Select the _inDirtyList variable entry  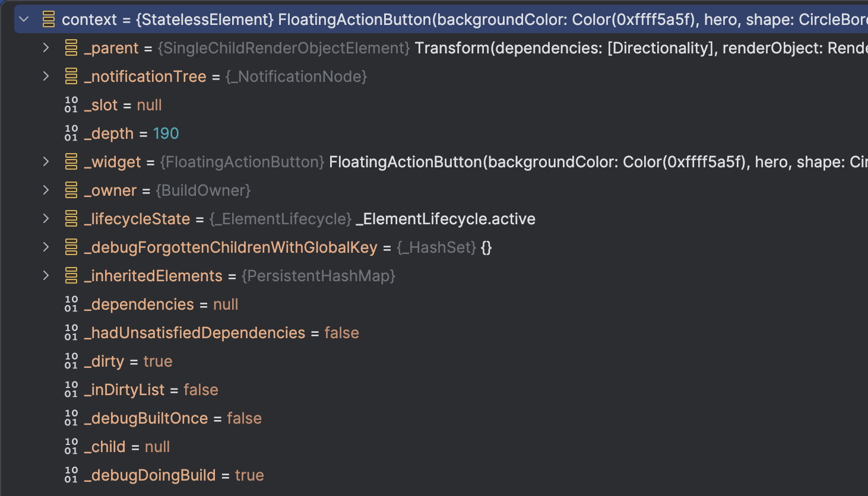125,389
